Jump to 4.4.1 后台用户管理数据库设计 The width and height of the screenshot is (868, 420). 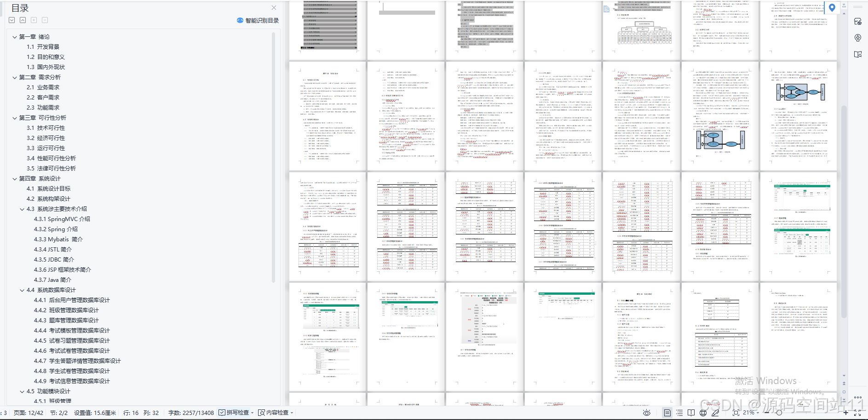pos(72,300)
